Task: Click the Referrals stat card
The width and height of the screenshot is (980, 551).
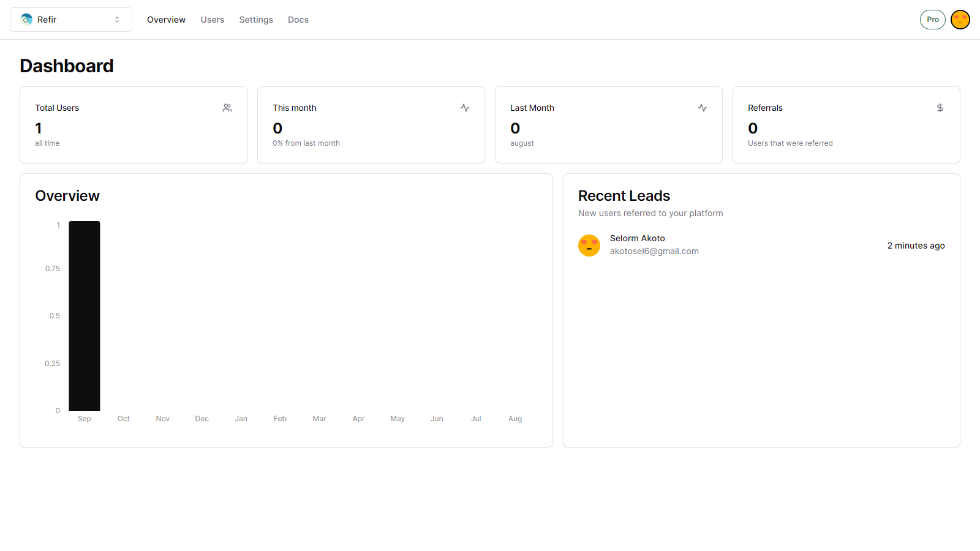Action: [x=846, y=125]
